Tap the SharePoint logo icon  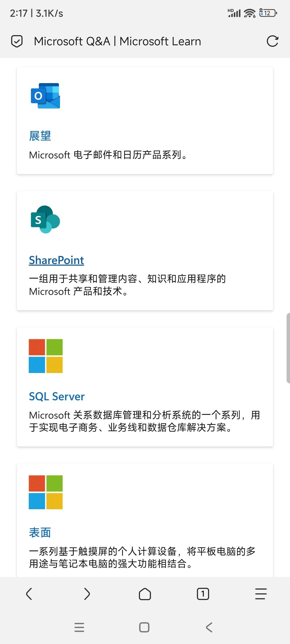[45, 220]
